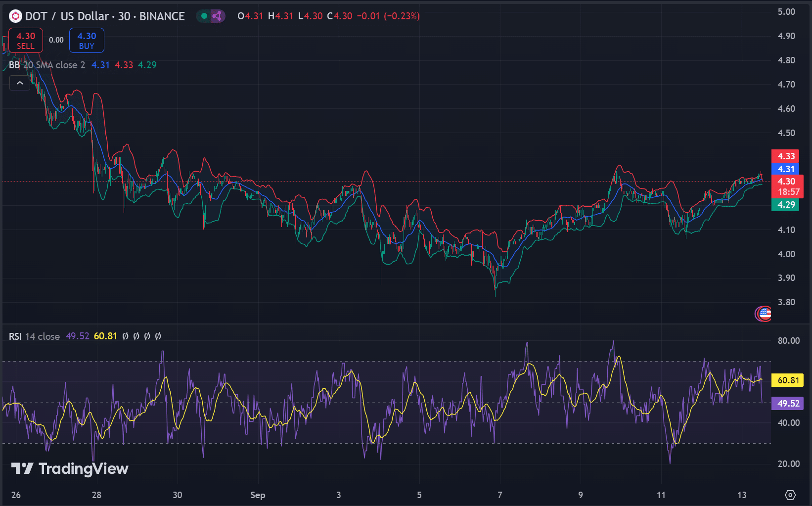Click the 11 date label on time axis
This screenshot has height=506, width=812.
[x=661, y=495]
